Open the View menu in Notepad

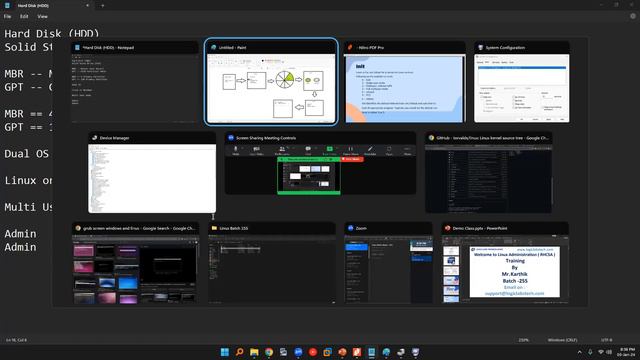coord(42,16)
